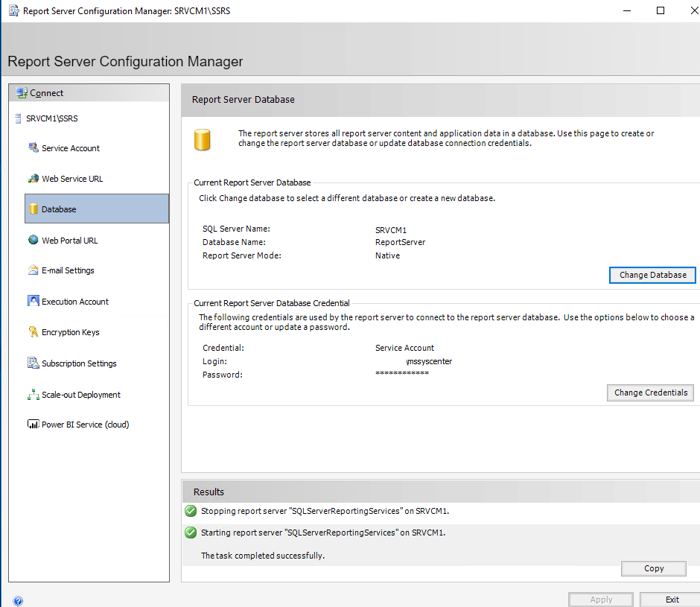This screenshot has width=700, height=607.
Task: Open the Power BI Service (cloud) page
Action: pyautogui.click(x=86, y=425)
